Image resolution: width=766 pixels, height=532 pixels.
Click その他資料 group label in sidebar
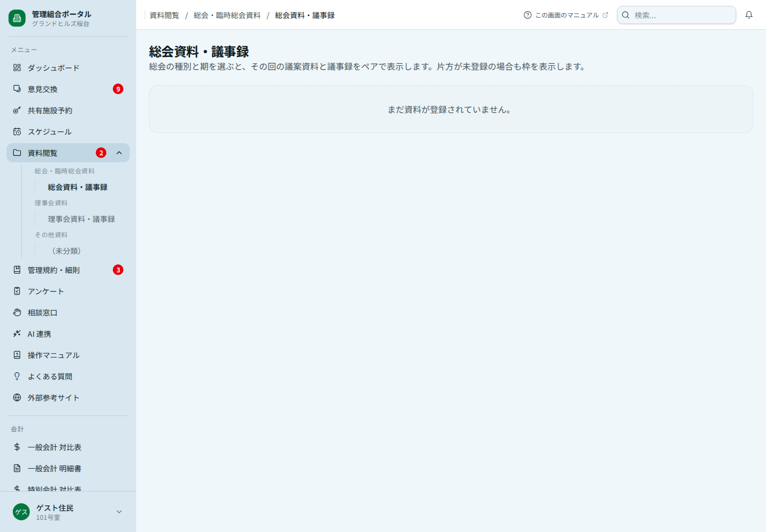click(51, 235)
